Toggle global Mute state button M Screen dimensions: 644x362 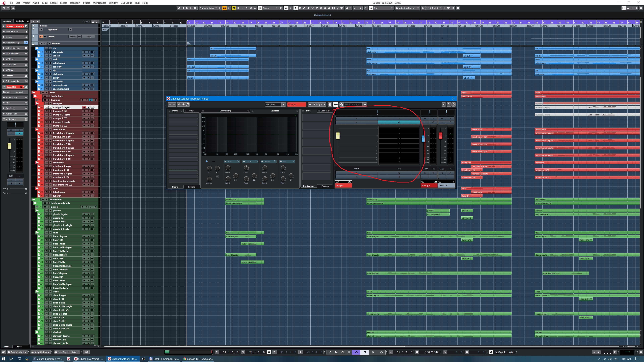point(234,8)
